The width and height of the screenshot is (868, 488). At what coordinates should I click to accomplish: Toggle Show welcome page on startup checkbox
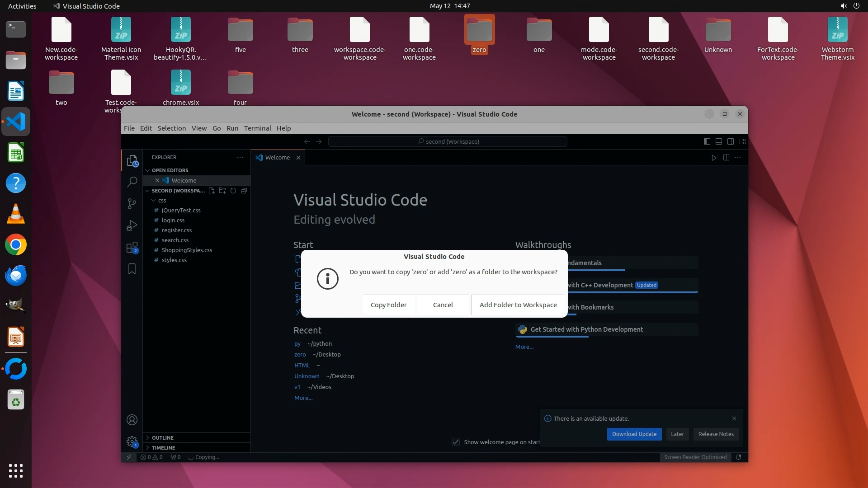pos(456,442)
